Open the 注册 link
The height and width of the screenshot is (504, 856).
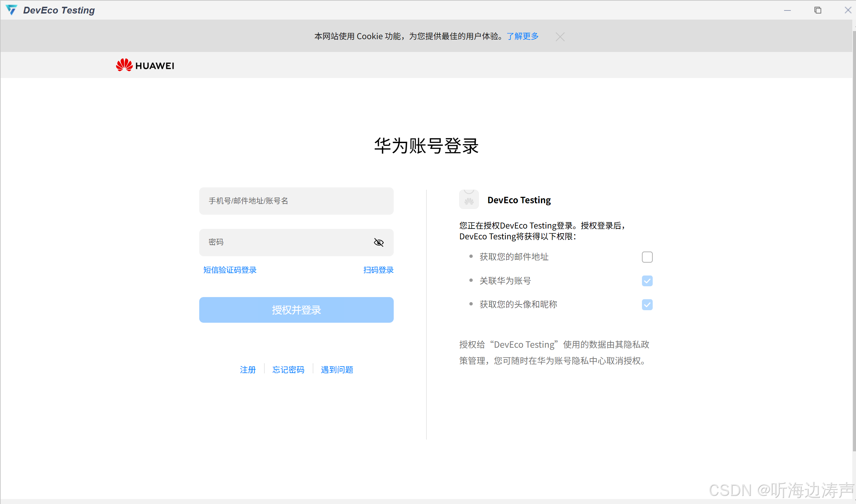pyautogui.click(x=248, y=369)
